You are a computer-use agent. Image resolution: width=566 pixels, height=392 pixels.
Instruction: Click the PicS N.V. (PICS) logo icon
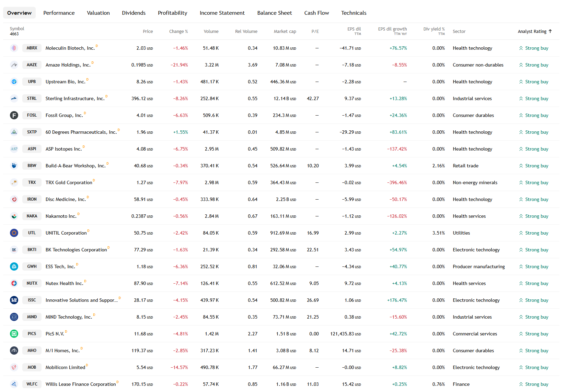tap(14, 334)
